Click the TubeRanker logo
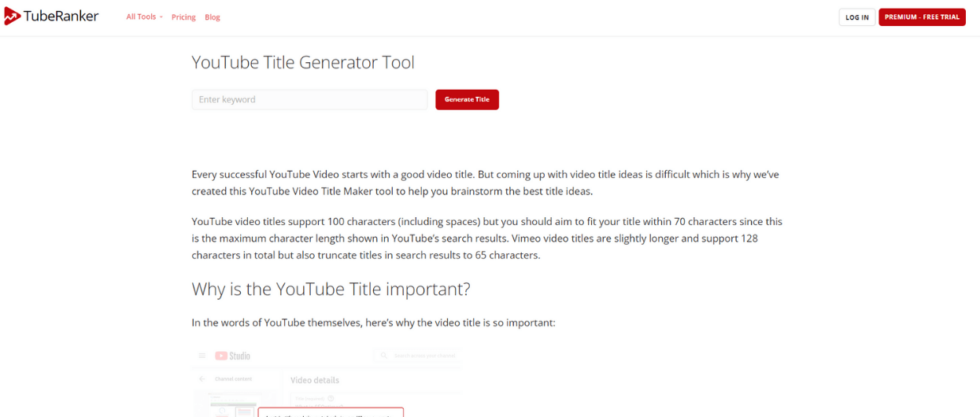Screen dimensions: 980x417 [x=51, y=17]
